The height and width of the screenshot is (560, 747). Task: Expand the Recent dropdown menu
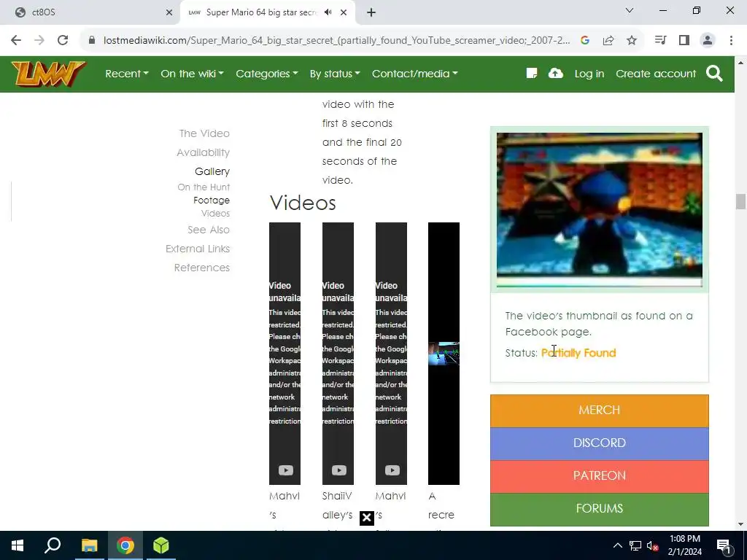tap(127, 74)
